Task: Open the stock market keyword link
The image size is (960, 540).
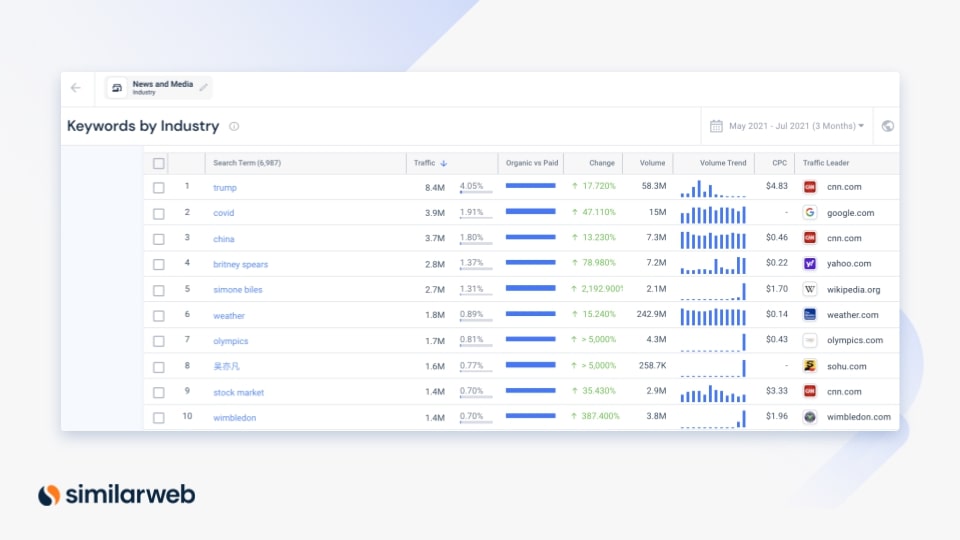Action: point(238,392)
